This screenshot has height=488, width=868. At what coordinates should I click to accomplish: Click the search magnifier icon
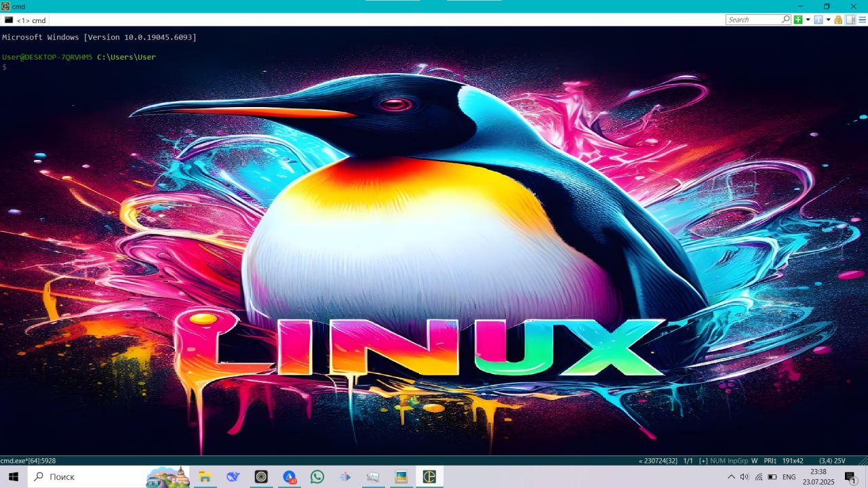[x=787, y=20]
